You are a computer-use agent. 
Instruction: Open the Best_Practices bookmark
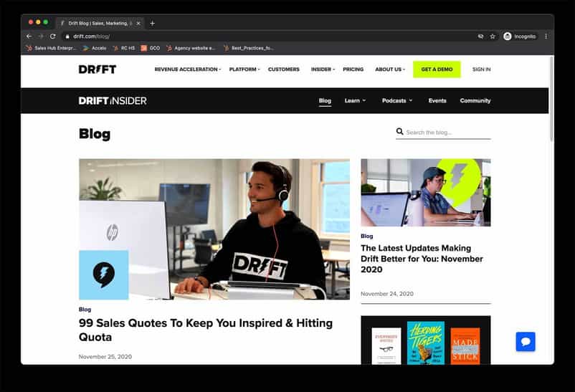[x=249, y=48]
